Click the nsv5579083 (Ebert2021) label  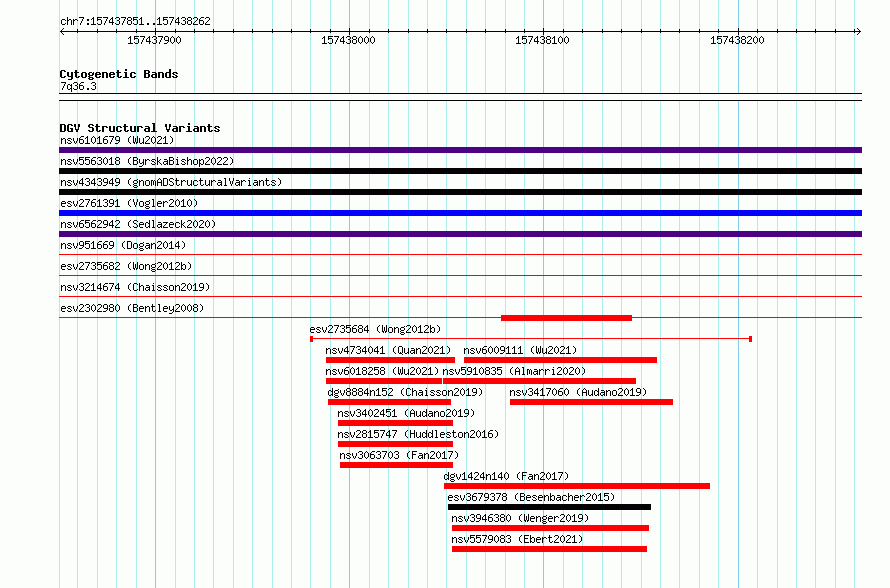click(x=518, y=539)
